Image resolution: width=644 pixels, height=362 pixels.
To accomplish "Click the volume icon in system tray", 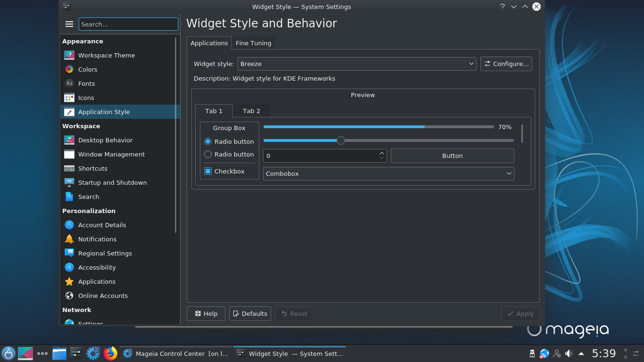I will pos(569,354).
